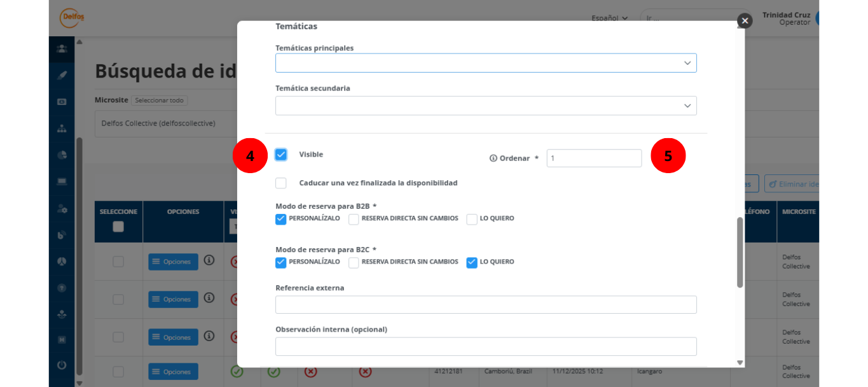868x387 pixels.
Task: Click the pie chart icon in sidebar
Action: pos(62,155)
